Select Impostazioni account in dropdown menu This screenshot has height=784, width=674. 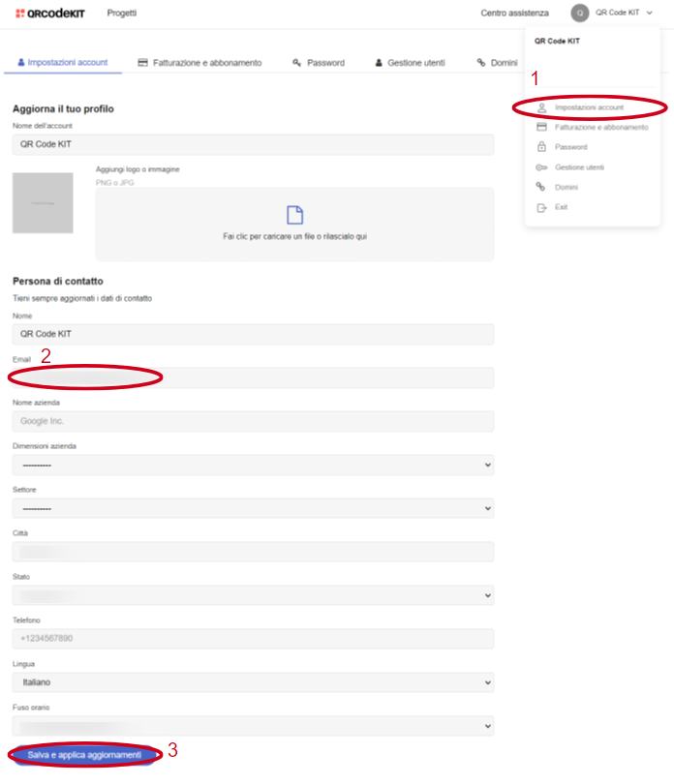click(x=589, y=107)
